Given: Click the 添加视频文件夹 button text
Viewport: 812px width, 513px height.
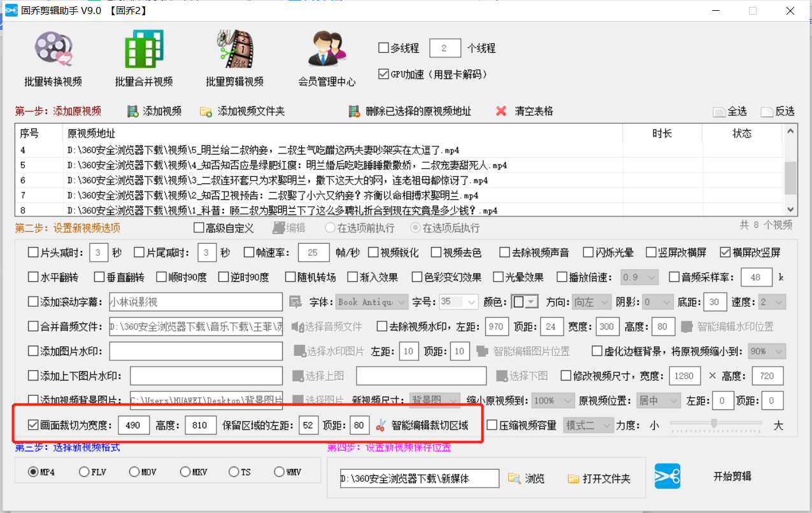Looking at the screenshot, I should pyautogui.click(x=251, y=111).
